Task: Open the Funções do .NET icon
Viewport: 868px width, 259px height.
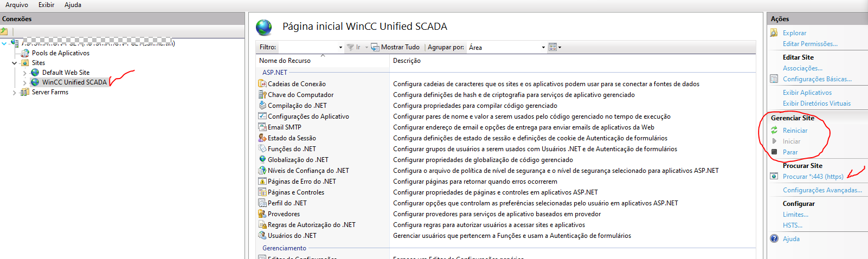Action: (262, 149)
